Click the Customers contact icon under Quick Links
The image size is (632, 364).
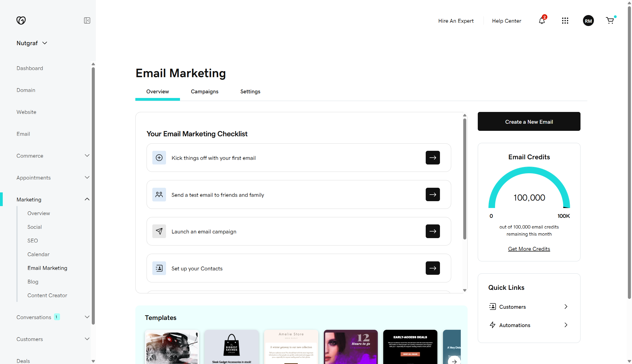(x=492, y=307)
